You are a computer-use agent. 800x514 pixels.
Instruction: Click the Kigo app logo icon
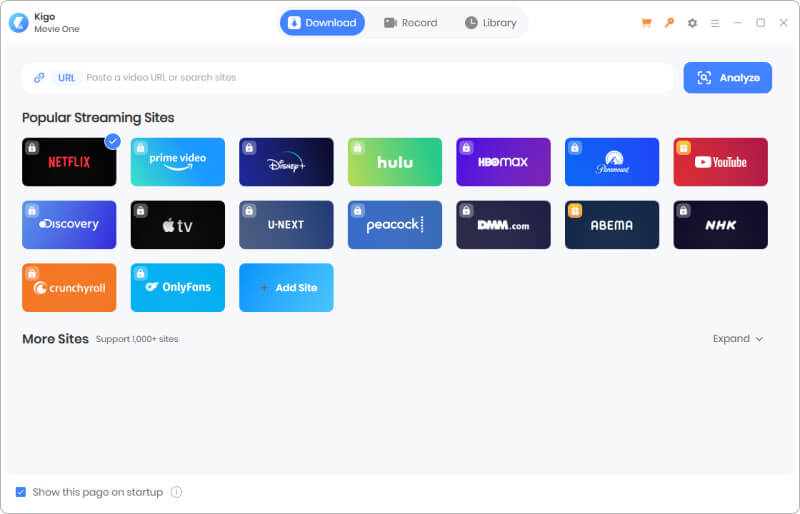pyautogui.click(x=19, y=23)
